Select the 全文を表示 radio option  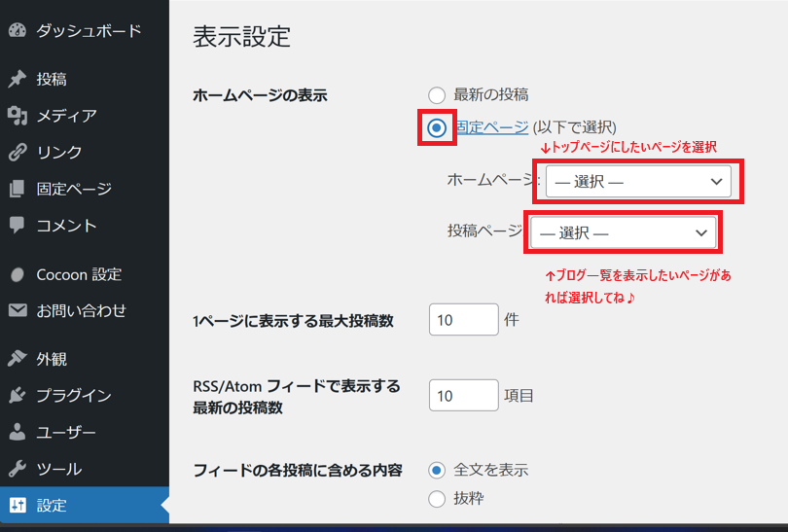click(x=437, y=470)
